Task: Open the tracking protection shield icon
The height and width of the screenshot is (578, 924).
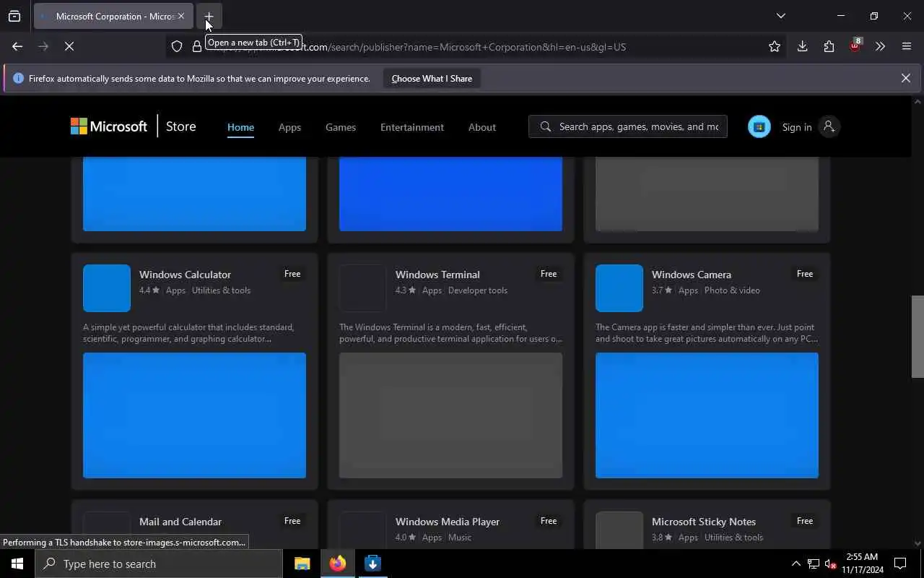Action: (177, 47)
